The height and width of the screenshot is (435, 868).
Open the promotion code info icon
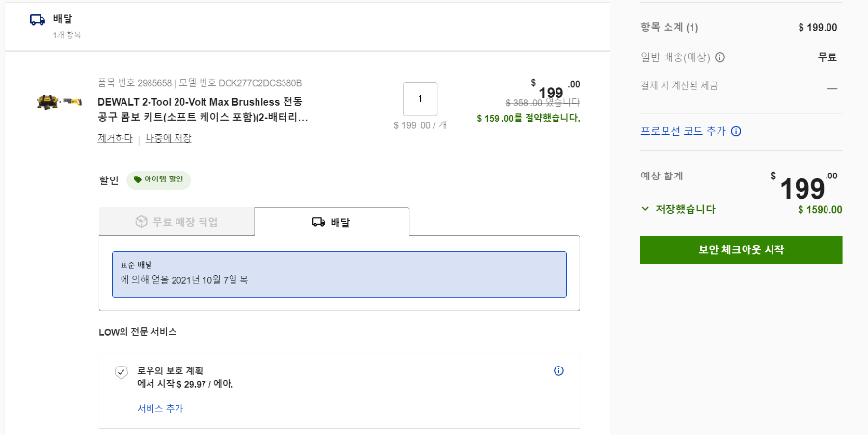coord(736,131)
